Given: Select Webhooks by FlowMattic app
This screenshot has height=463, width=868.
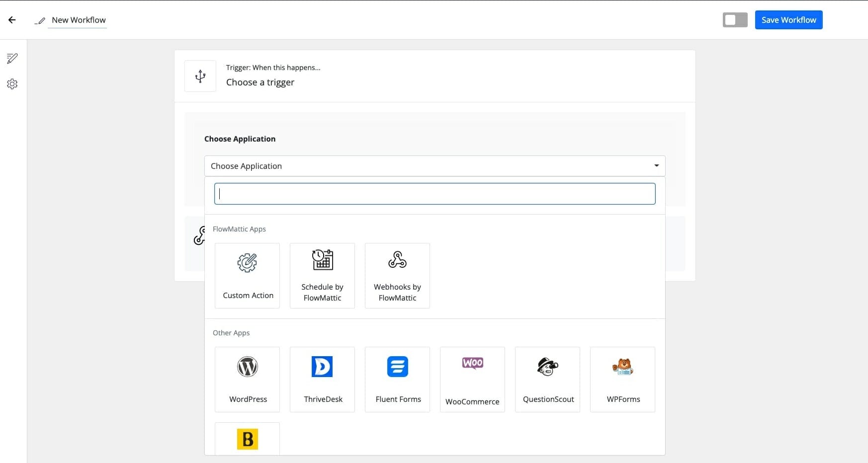Looking at the screenshot, I should pyautogui.click(x=397, y=276).
